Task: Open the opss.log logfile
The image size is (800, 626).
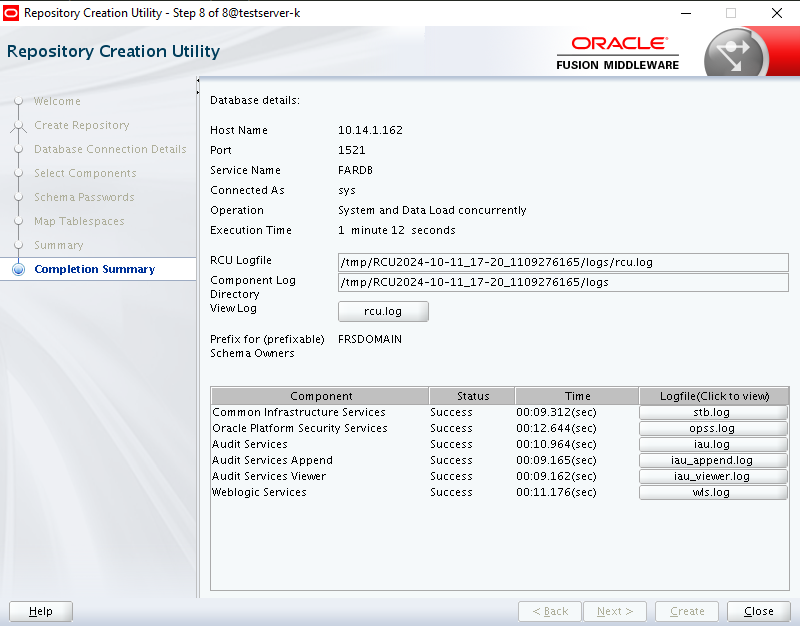Action: click(x=713, y=428)
